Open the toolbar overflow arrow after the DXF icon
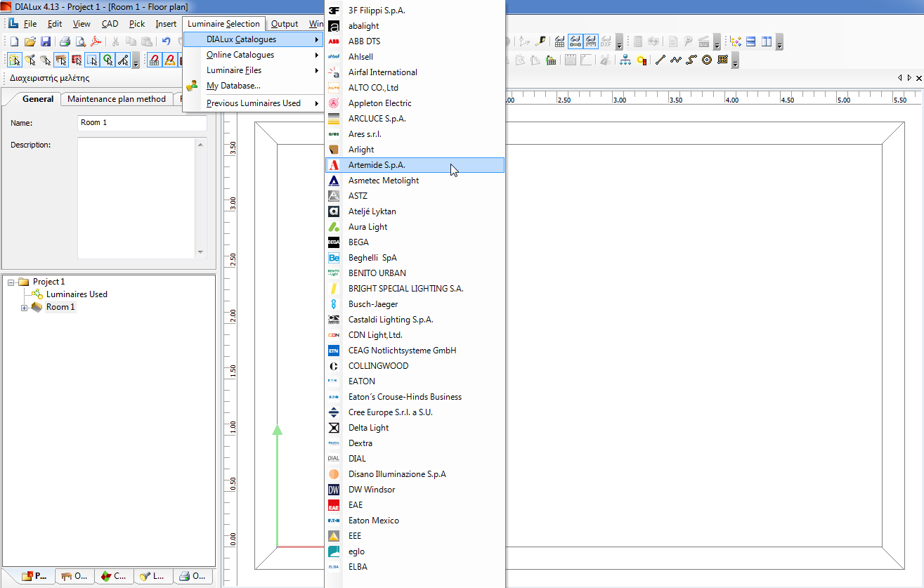 [619, 43]
